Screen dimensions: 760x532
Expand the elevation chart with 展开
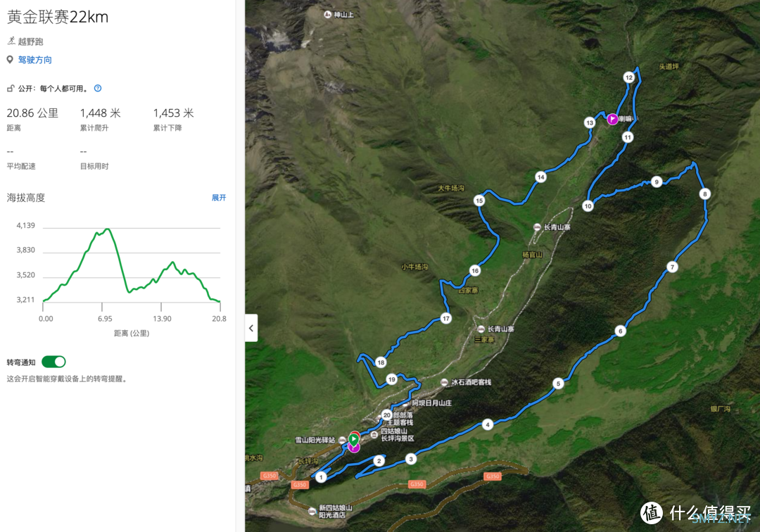(x=219, y=198)
